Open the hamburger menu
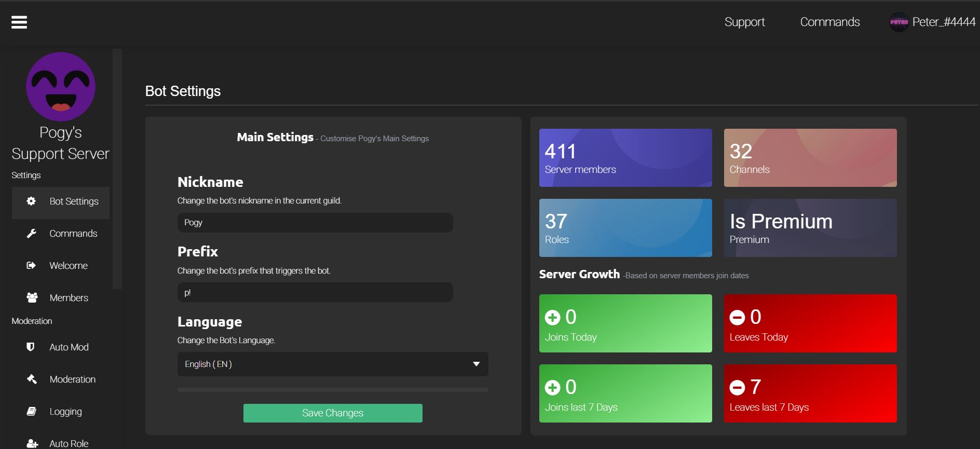Viewport: 980px width, 449px height. point(19,22)
